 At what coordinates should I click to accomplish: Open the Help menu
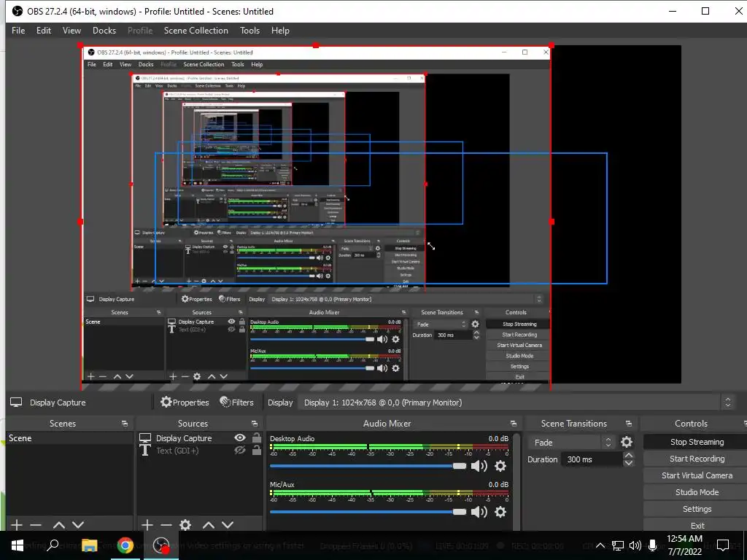pyautogui.click(x=280, y=31)
